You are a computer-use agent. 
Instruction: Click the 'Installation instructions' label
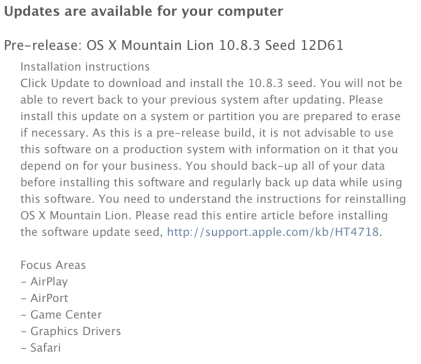(x=85, y=67)
